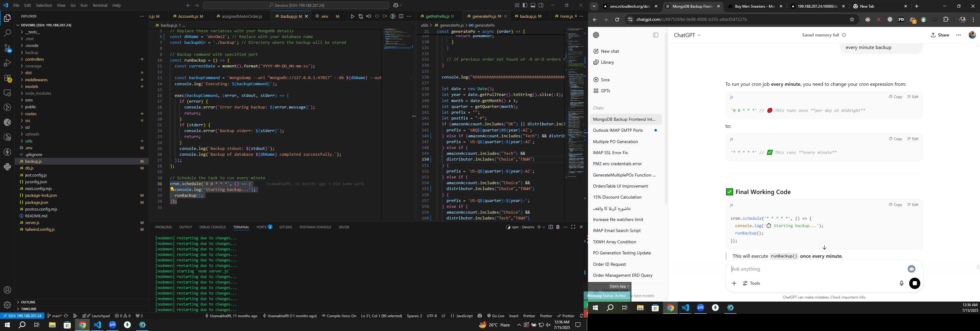Toggle Maximize Panel Size in terminal panel
The width and height of the screenshot is (980, 331).
(573, 227)
